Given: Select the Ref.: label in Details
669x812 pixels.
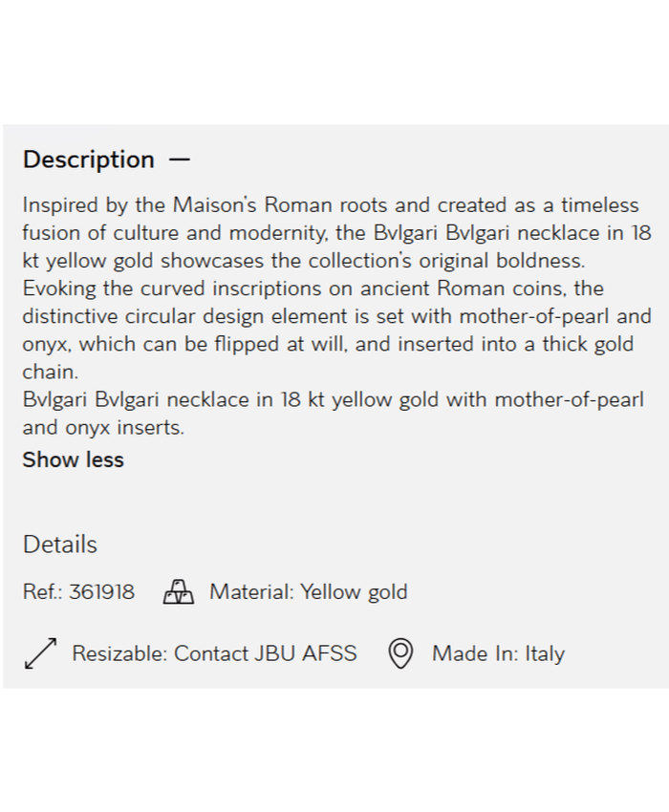Looking at the screenshot, I should tap(43, 592).
